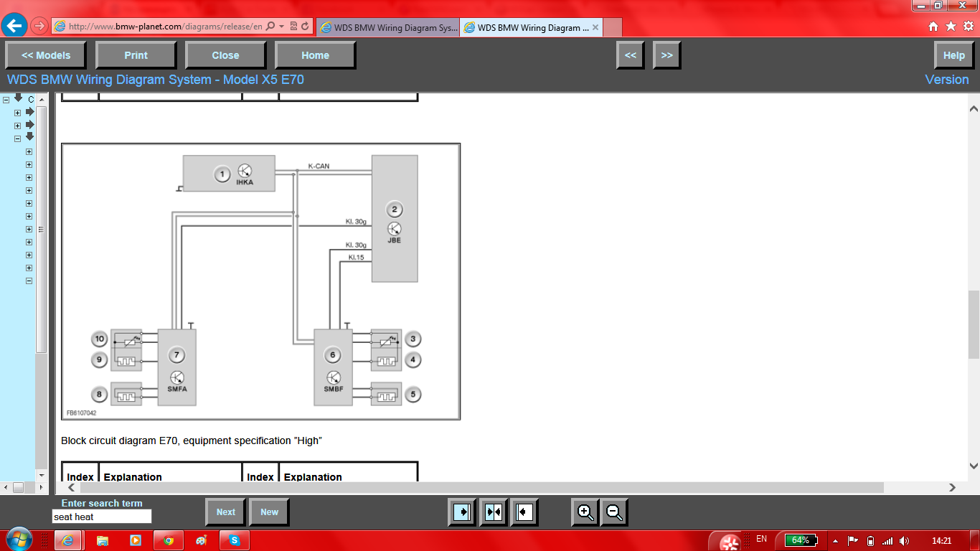Click the Version link

[947, 80]
